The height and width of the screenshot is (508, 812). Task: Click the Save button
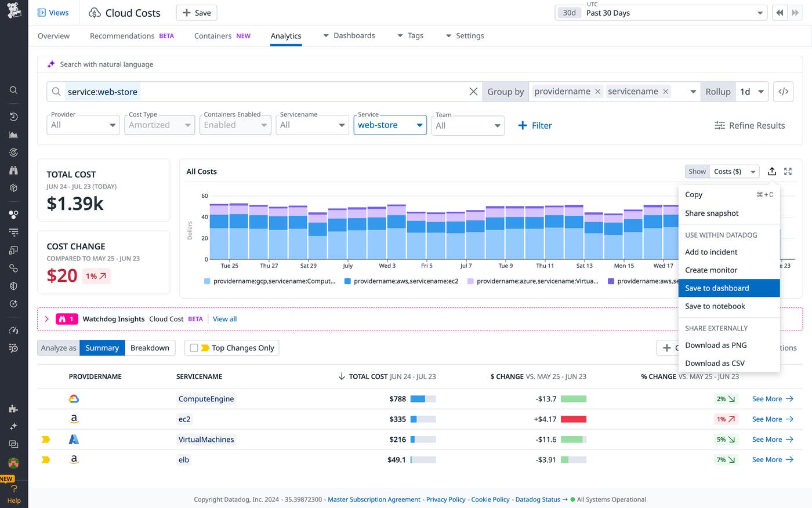[x=197, y=13]
